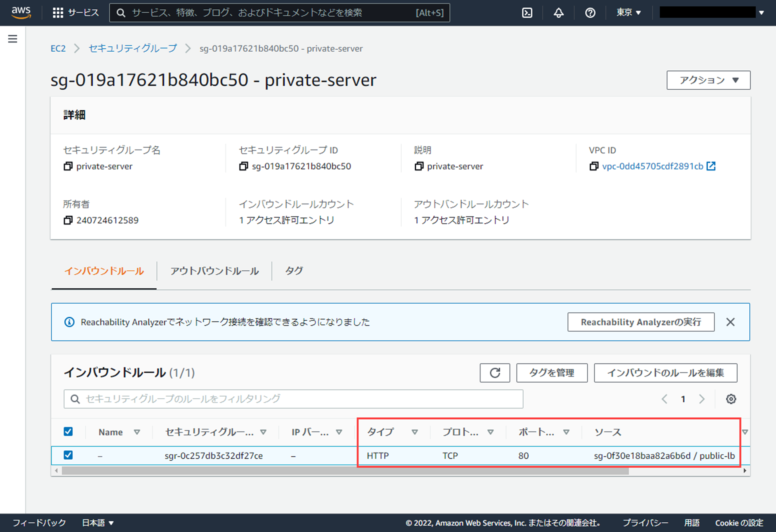Screen dimensions: 776x532
Task: Click the refresh inbound rules button
Action: coord(495,372)
